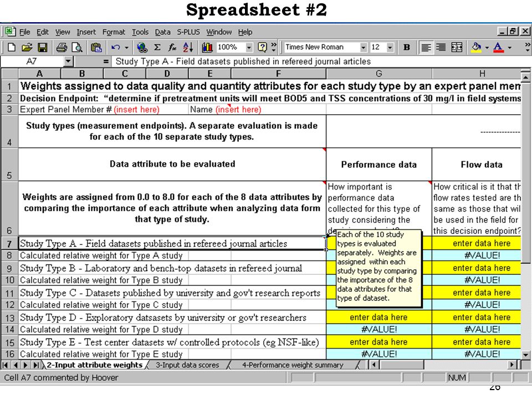Click the Align Right icon

point(441,47)
